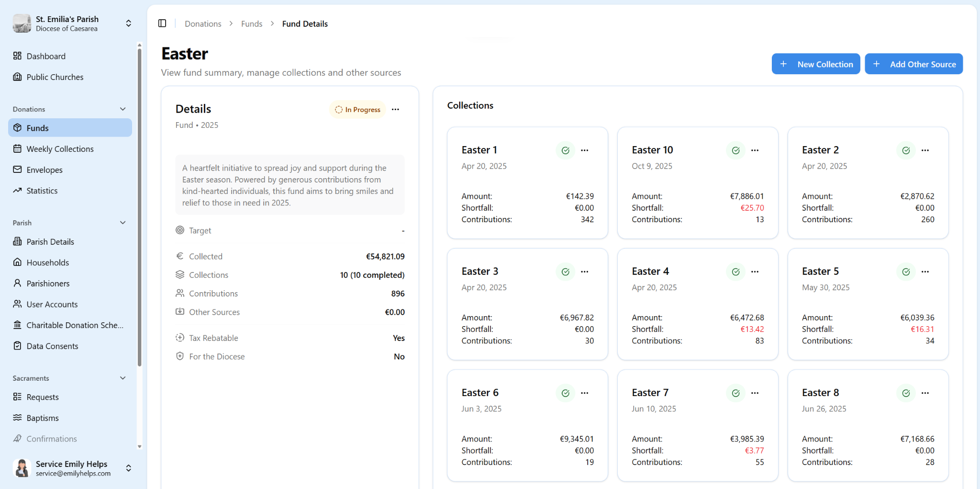The height and width of the screenshot is (489, 980).
Task: Collapse the Donations sidebar group
Action: [x=122, y=109]
